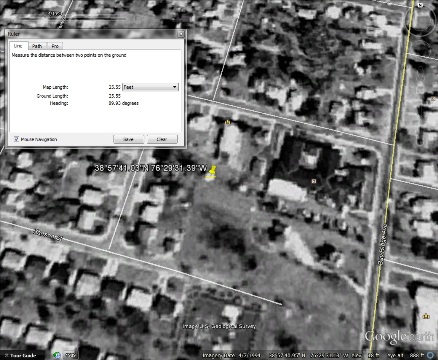Open the Pro tab in Ruler
This screenshot has width=438, height=360.
click(x=55, y=46)
